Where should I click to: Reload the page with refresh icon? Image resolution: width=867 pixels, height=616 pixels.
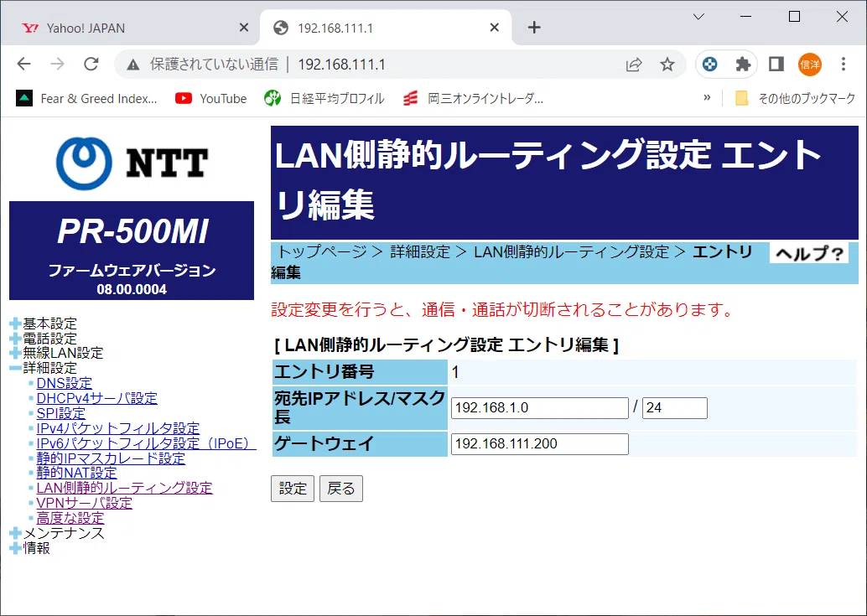[91, 64]
